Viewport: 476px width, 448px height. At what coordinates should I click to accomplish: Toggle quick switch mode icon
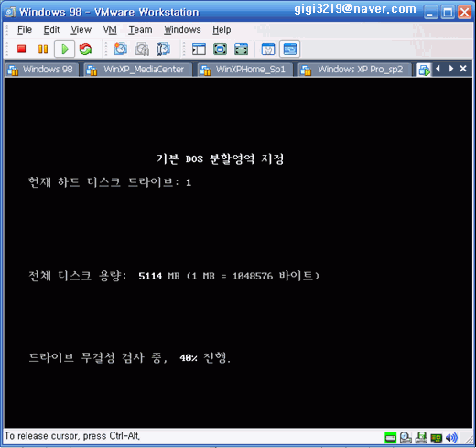241,49
